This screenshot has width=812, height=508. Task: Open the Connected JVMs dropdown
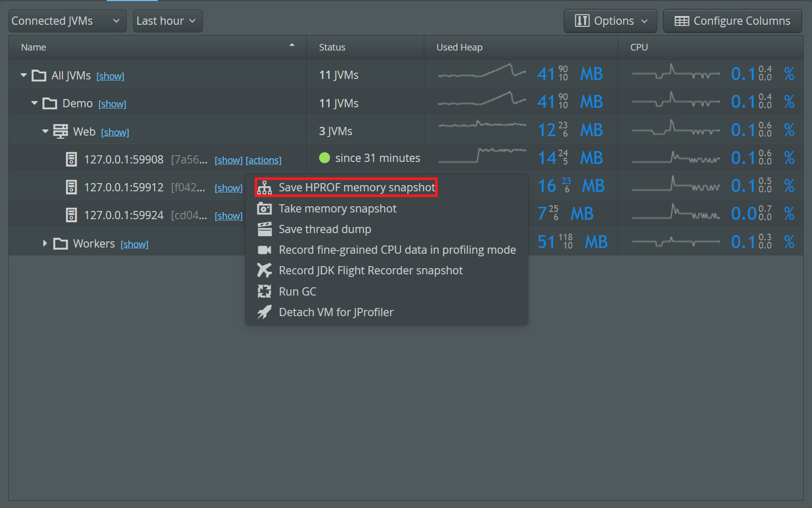click(67, 21)
